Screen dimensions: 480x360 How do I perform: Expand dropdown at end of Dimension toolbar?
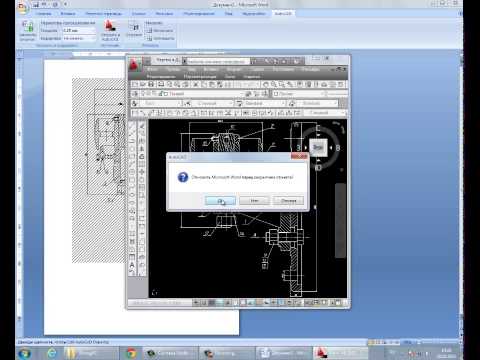[x=343, y=113]
